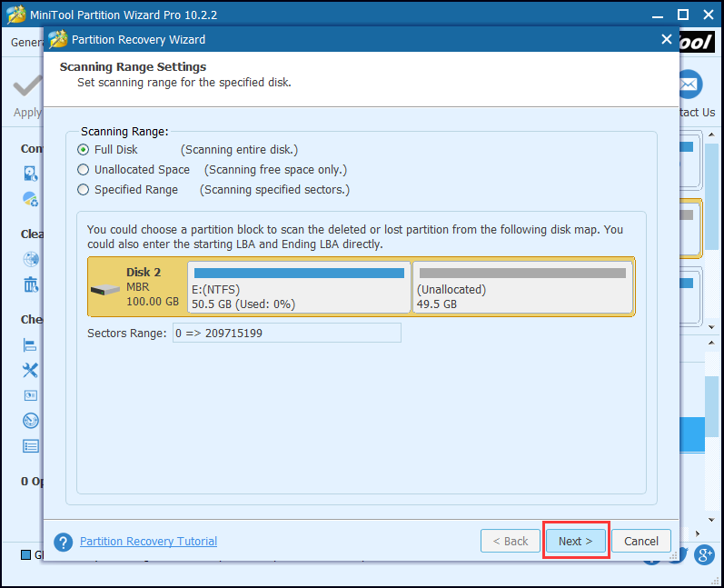The height and width of the screenshot is (588, 724).
Task: Cancel the Partition Recovery Wizard
Action: coord(641,541)
